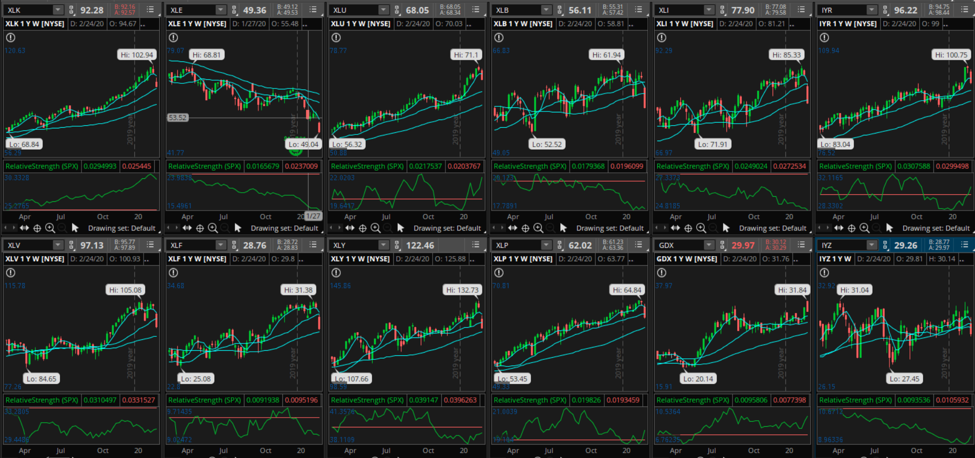The width and height of the screenshot is (975, 458).
Task: Click the link icon beside XLE symbol
Action: [x=233, y=10]
